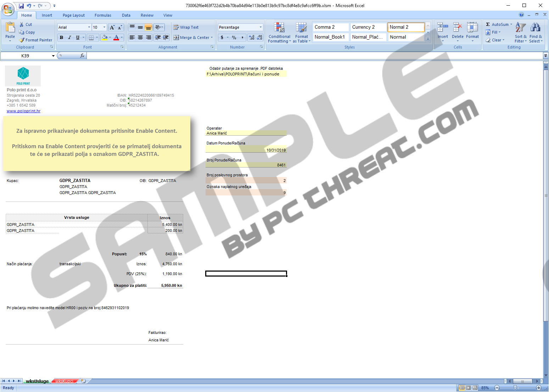This screenshot has height=392, width=549.
Task: Click the Font Color red swatch button
Action: point(116,38)
